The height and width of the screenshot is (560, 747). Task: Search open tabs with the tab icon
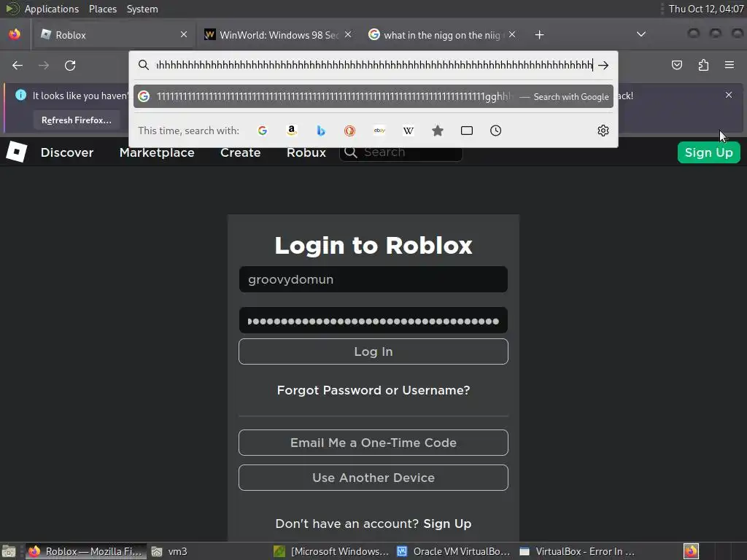pyautogui.click(x=466, y=131)
